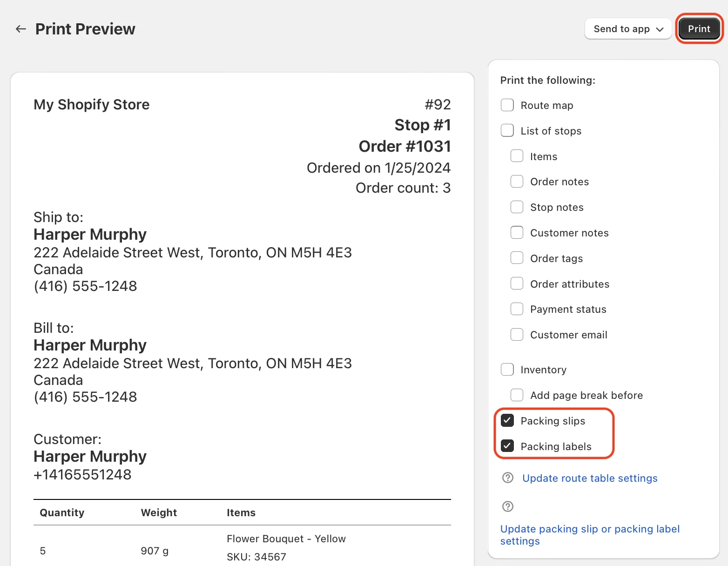Click the 907 g weight value

(x=155, y=551)
